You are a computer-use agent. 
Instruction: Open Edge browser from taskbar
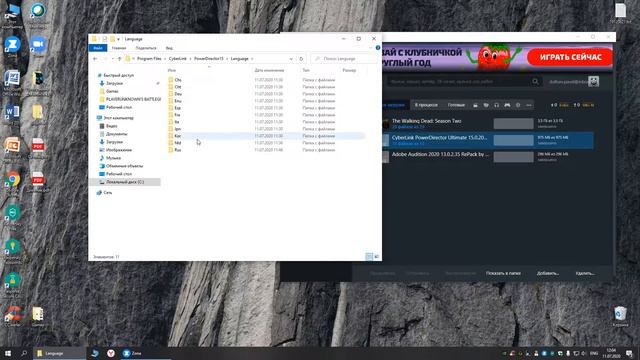(x=95, y=353)
